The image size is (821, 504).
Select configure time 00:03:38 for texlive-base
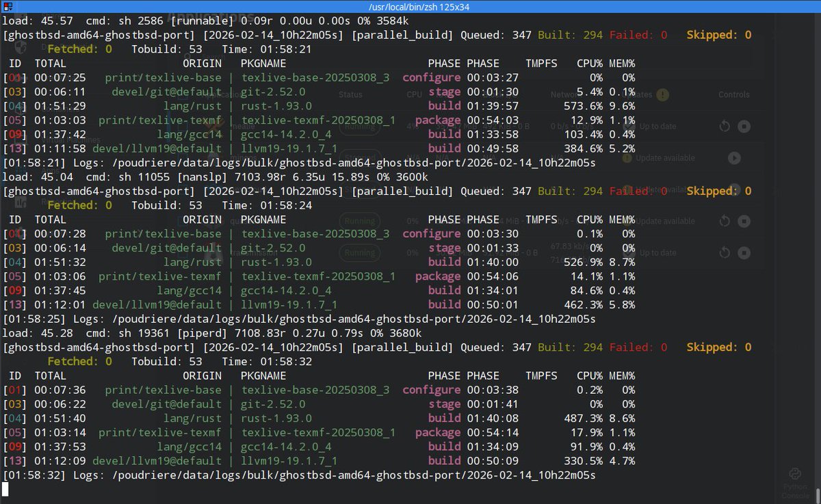pos(493,390)
